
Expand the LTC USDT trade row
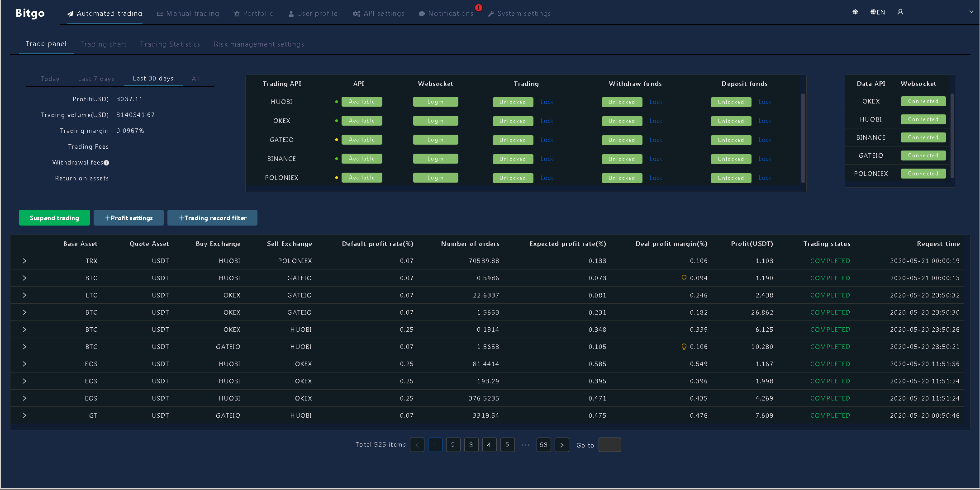pos(24,295)
